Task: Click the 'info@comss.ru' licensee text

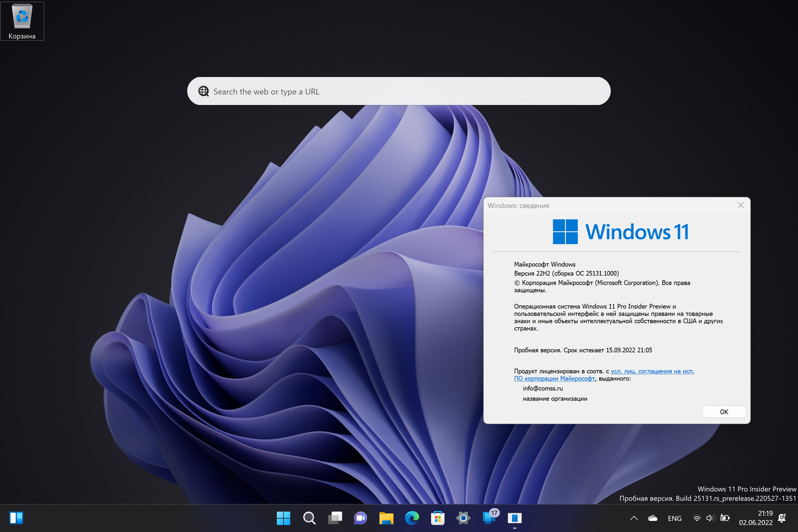Action: (x=543, y=388)
